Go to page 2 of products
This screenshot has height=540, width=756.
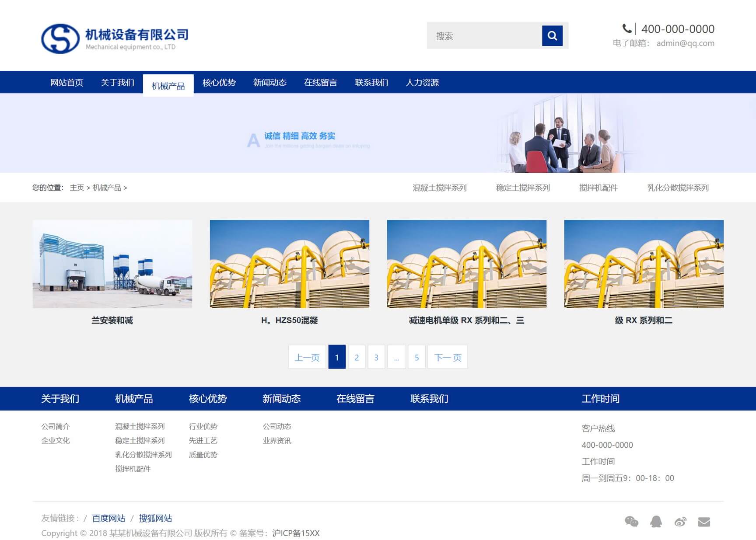(356, 357)
